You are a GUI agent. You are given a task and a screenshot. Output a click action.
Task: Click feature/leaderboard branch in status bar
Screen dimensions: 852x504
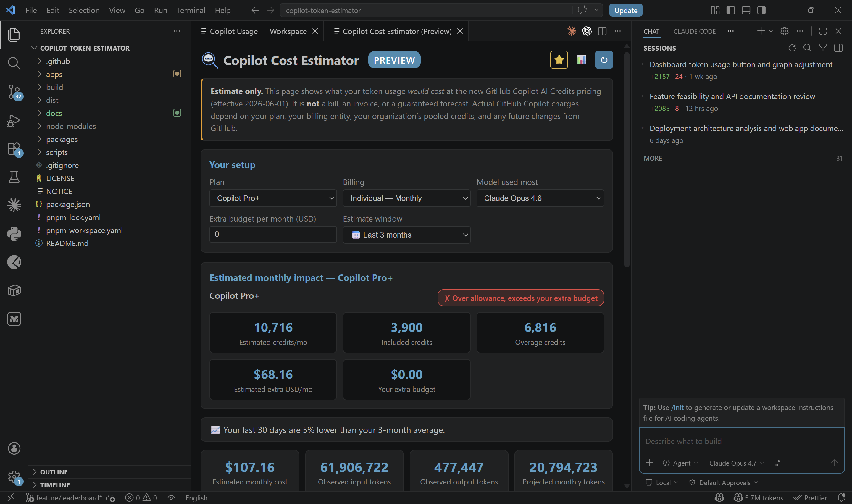tap(64, 497)
